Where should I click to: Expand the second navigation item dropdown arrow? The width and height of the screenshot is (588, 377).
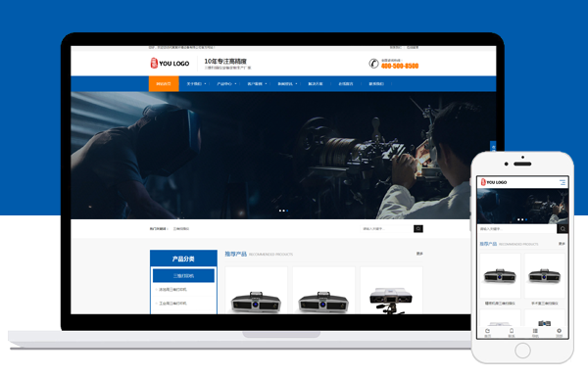click(x=205, y=84)
